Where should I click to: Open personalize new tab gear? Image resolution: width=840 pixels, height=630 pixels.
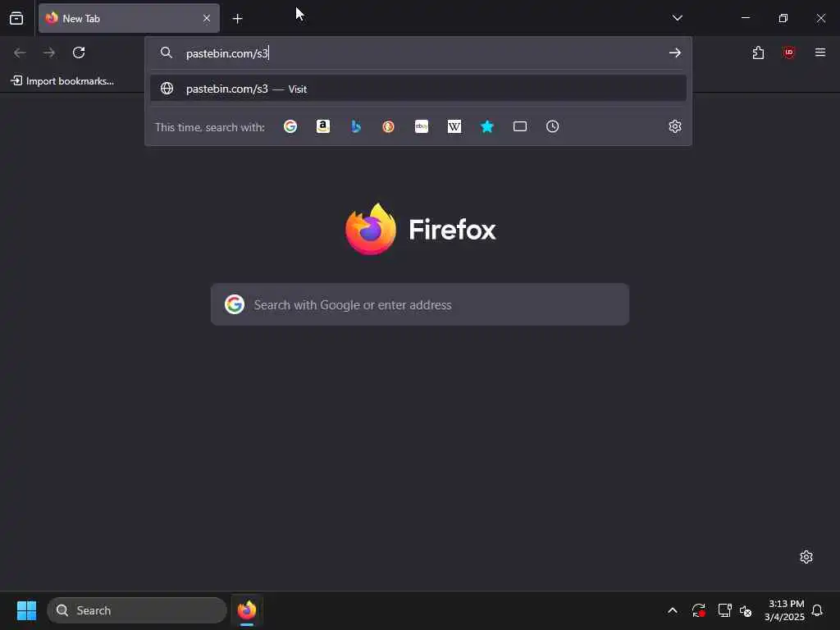coord(806,557)
